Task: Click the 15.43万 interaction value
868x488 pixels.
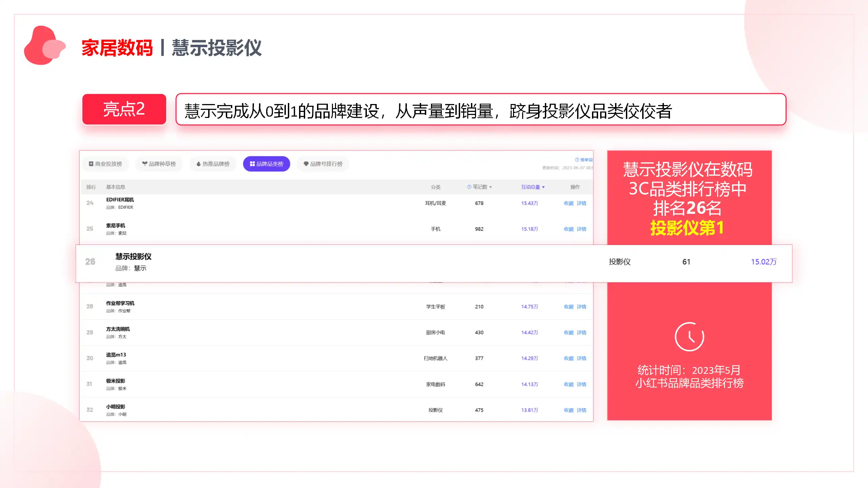Action: (530, 203)
